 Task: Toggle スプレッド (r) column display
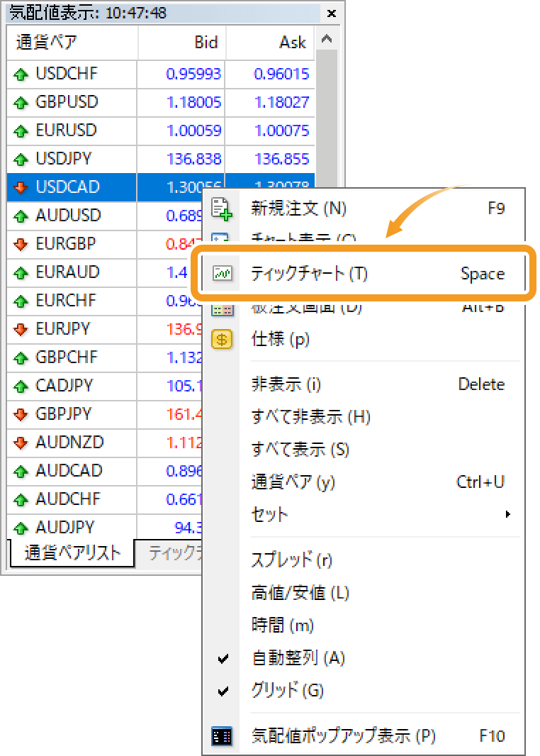coord(364,560)
